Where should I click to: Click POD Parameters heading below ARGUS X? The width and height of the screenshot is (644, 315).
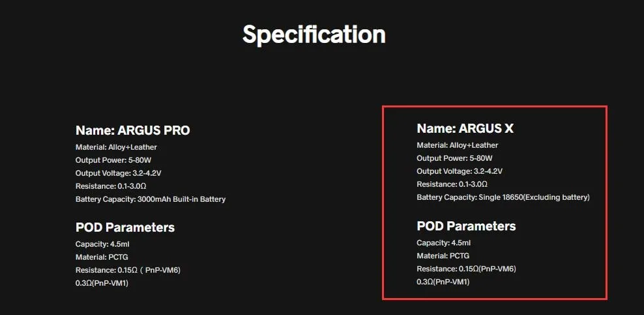(x=466, y=226)
